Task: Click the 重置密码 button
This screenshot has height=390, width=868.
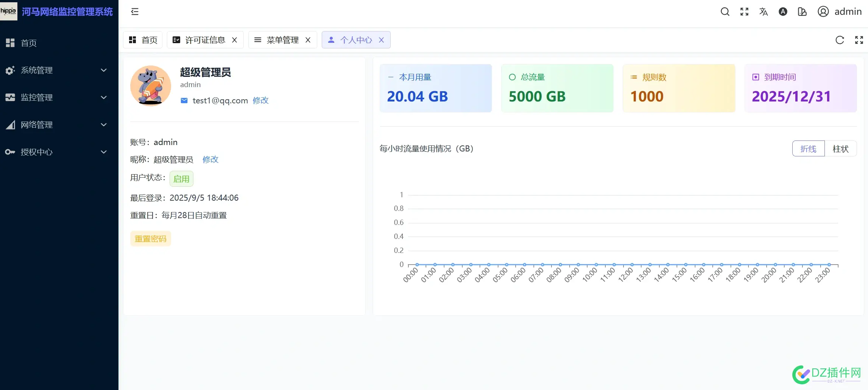Action: (x=150, y=239)
